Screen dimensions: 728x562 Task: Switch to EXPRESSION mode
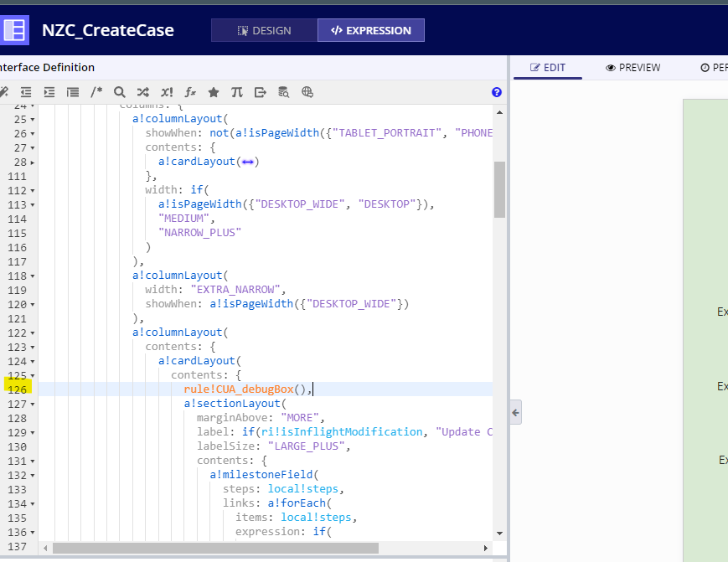(371, 30)
